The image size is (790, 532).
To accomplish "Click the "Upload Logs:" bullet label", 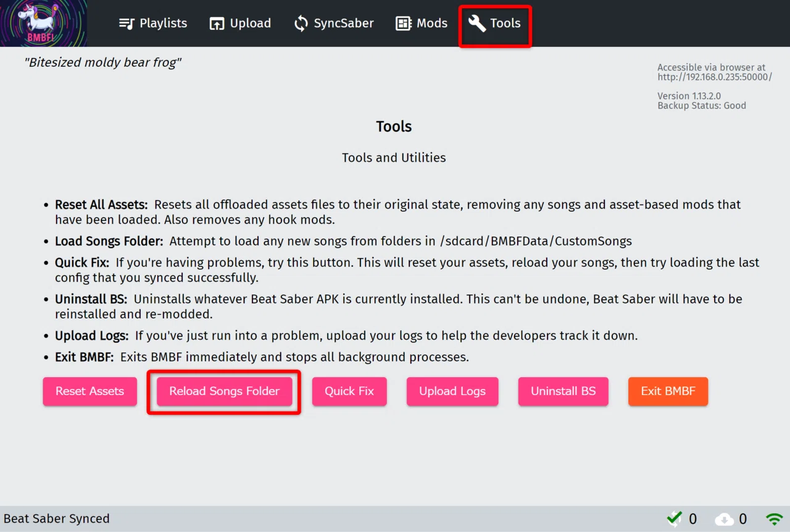I will click(92, 336).
